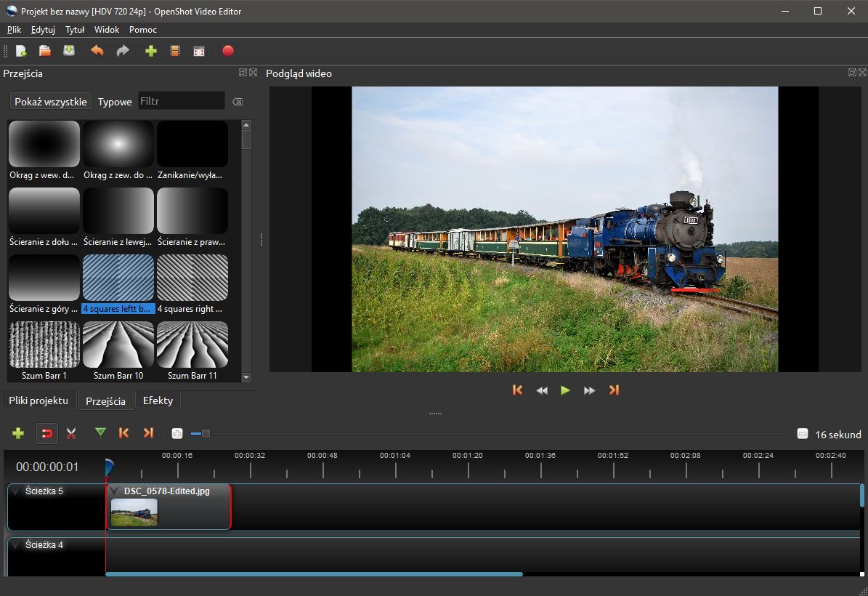
Task: Click the green Import Files plus icon
Action: click(x=151, y=51)
